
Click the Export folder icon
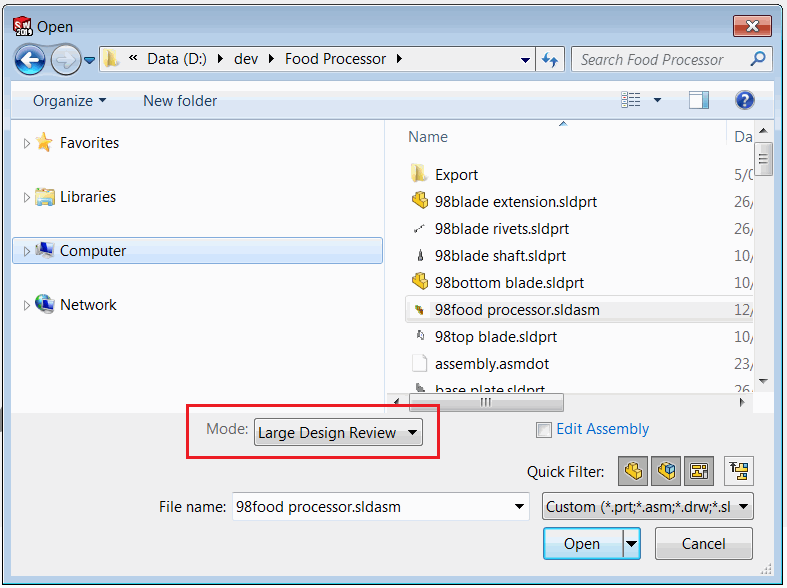tap(419, 174)
